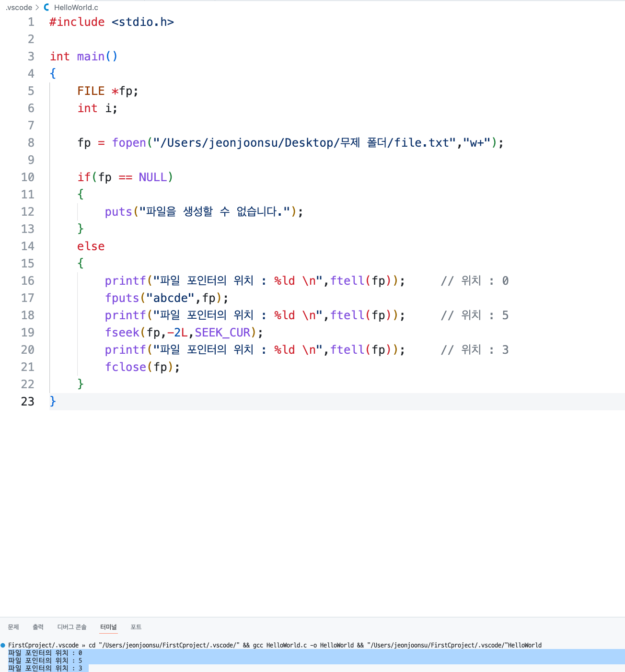Click terminal output '파일 포인터의 위치 : 3'
This screenshot has height=672, width=625.
pyautogui.click(x=45, y=668)
